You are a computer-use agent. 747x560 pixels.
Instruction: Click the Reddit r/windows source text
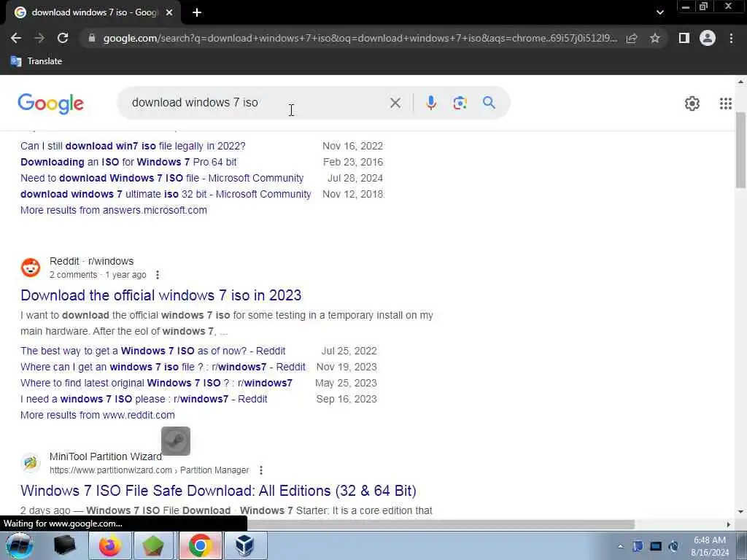click(x=91, y=262)
